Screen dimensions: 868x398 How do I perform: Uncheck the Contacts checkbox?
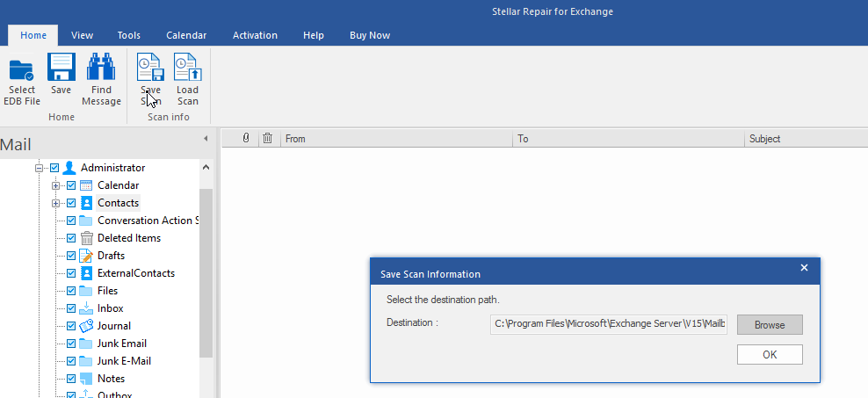click(x=71, y=203)
